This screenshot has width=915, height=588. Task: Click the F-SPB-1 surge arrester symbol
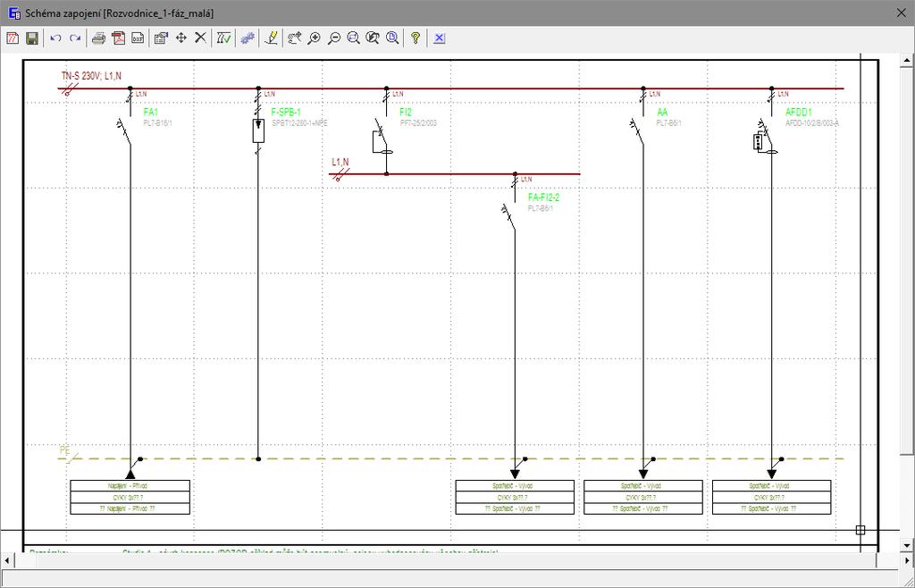tap(258, 130)
